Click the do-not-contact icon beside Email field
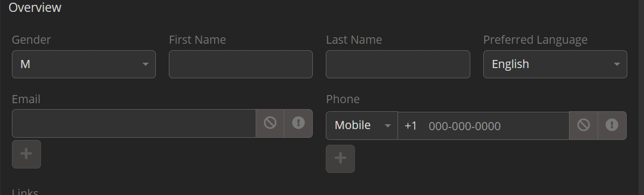The image size is (644, 195). [270, 123]
